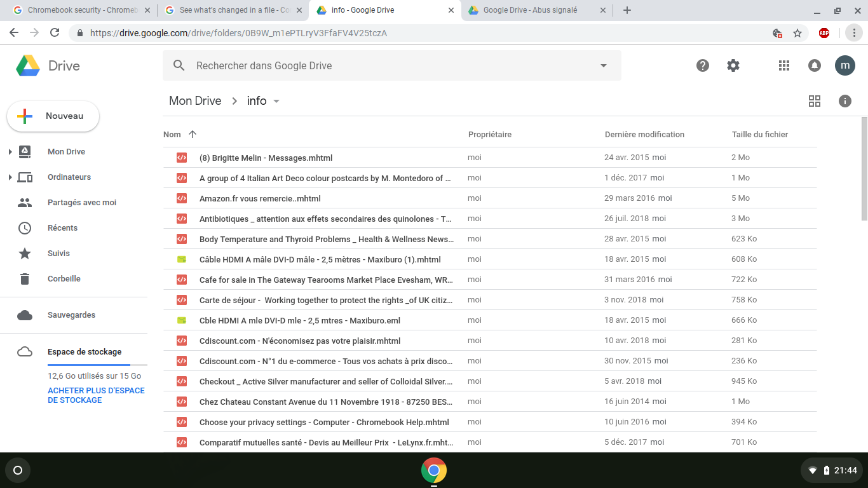Open the Google Drive logo home link
The image size is (868, 488).
coord(48,65)
